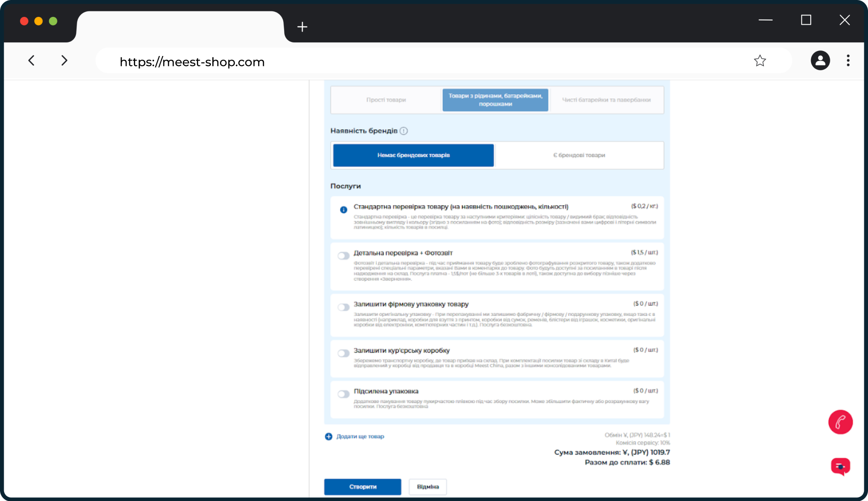Screen dimensions: 868x501
Task: Click the Додати ще товар link
Action: pyautogui.click(x=360, y=436)
